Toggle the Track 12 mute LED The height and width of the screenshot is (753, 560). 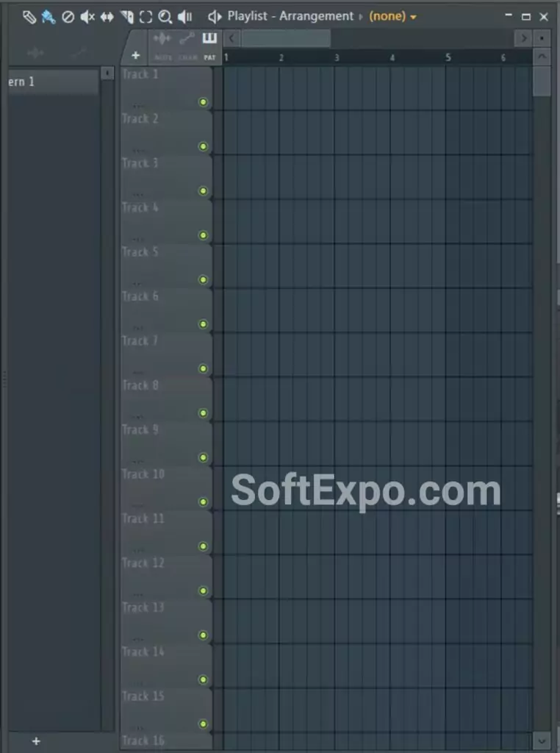pyautogui.click(x=203, y=590)
